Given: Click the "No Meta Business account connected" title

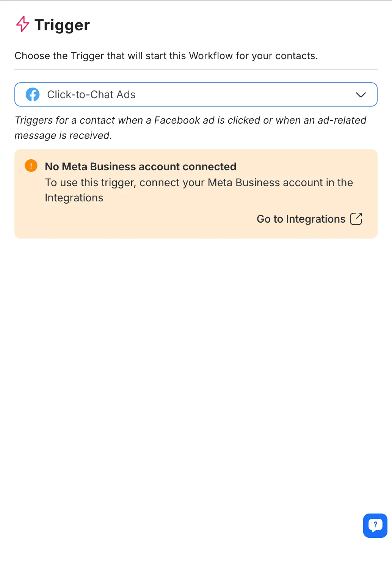Looking at the screenshot, I should pos(140,166).
